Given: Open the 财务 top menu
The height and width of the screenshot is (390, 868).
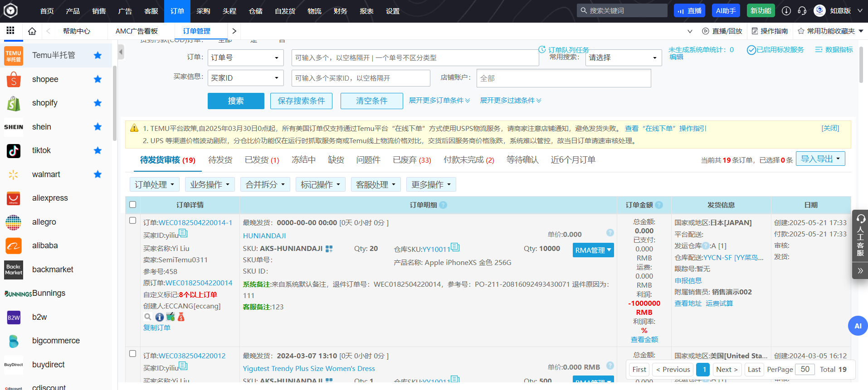Looking at the screenshot, I should click(340, 11).
